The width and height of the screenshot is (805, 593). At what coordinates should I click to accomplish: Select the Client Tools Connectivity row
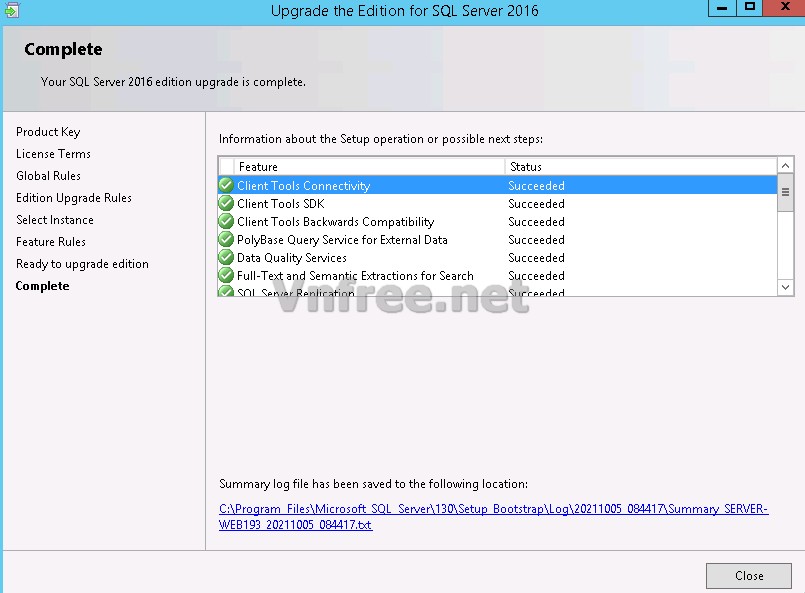point(497,185)
